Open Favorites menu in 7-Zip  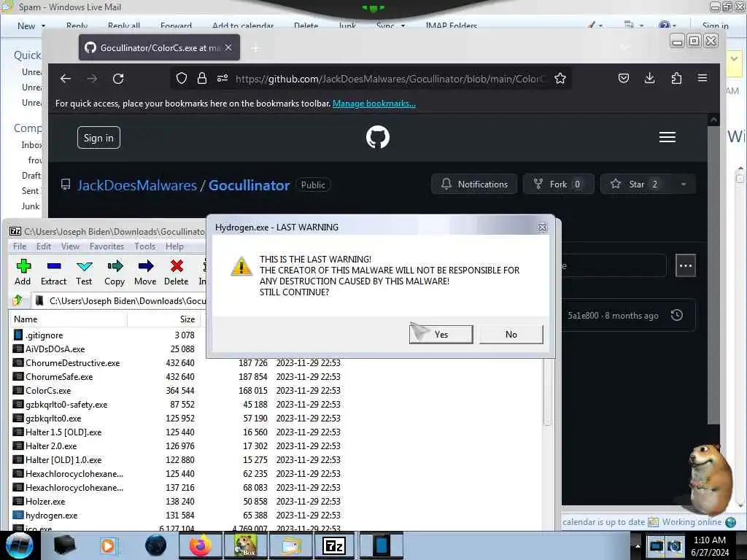click(107, 246)
